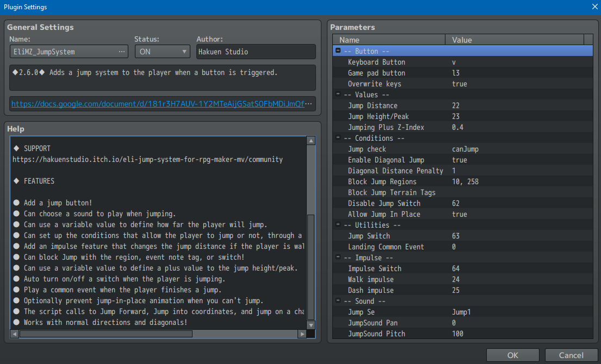
Task: Select the Disable Jump Switch parameter
Action: 463,203
